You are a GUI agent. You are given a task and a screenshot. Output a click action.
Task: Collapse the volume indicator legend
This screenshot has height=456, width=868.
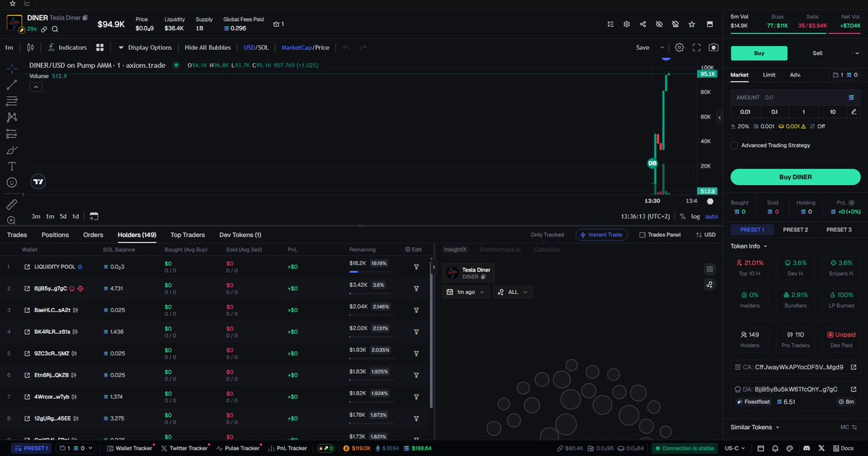tap(35, 87)
